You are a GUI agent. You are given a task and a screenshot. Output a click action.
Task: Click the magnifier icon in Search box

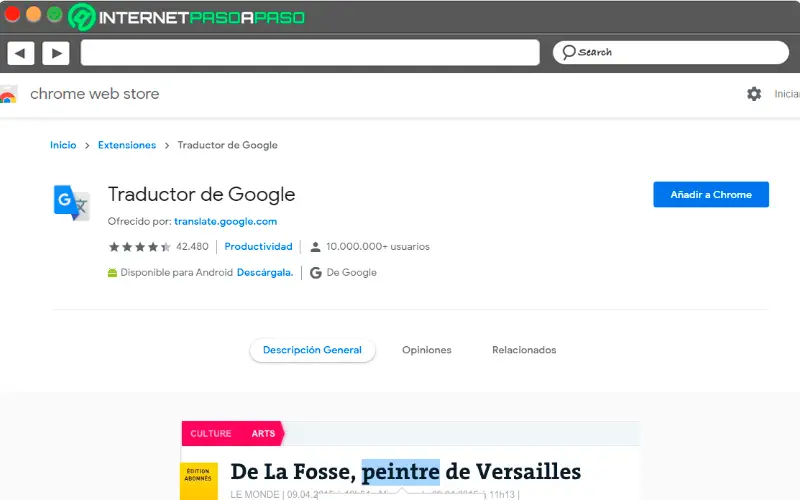pyautogui.click(x=569, y=52)
